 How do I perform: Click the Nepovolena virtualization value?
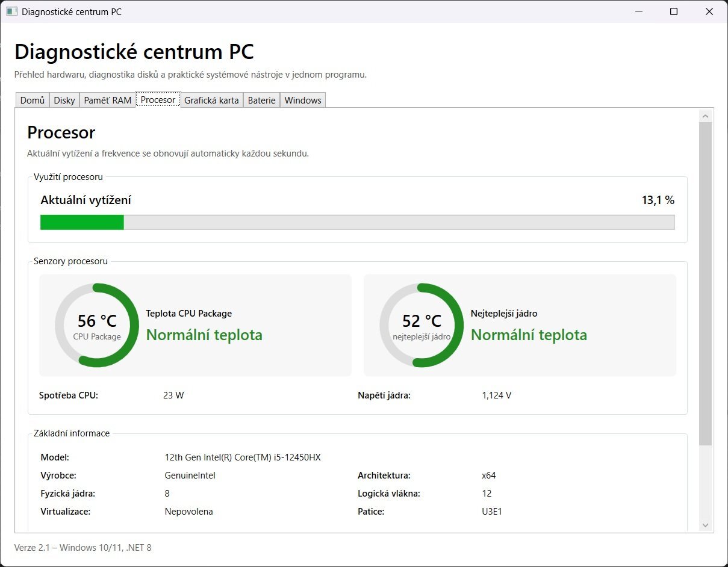[189, 512]
